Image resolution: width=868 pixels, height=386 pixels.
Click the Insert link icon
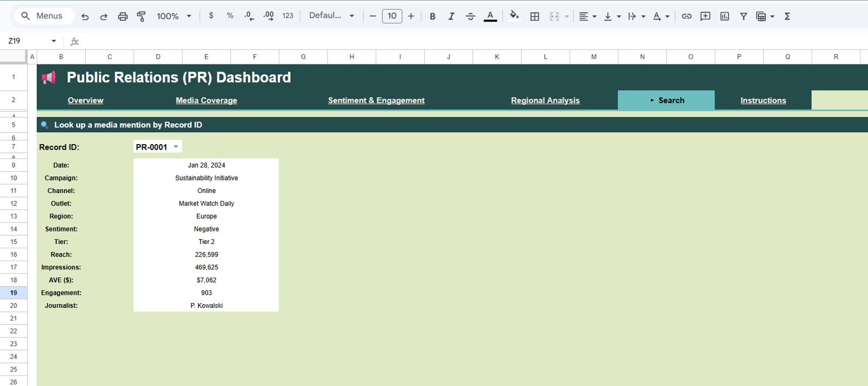687,16
